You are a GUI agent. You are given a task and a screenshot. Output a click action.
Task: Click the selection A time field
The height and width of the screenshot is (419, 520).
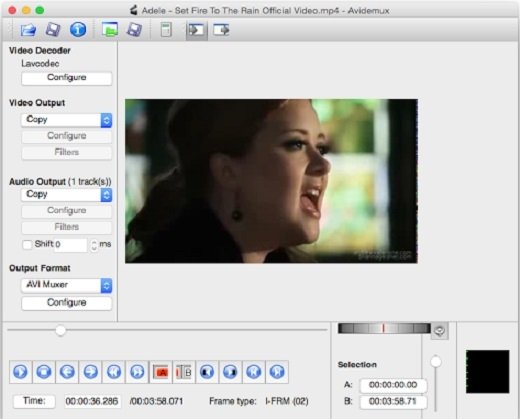[393, 385]
